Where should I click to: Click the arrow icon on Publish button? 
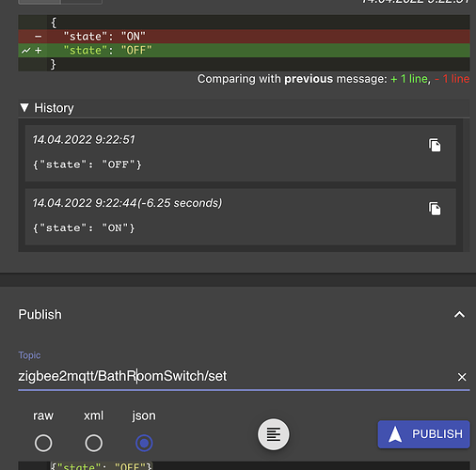coord(395,434)
